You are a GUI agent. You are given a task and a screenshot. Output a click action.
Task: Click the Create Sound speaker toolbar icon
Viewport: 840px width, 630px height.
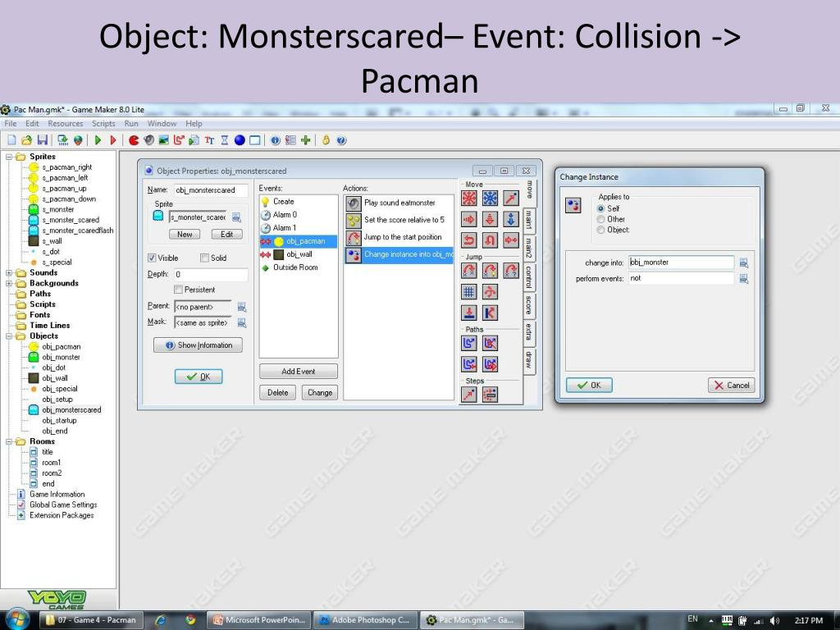coord(148,140)
